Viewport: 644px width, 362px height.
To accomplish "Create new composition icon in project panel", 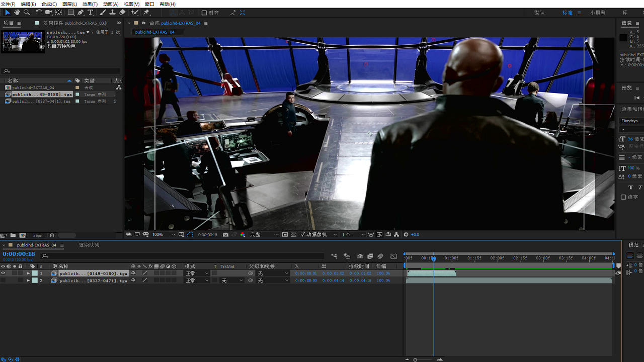I will coord(23,235).
